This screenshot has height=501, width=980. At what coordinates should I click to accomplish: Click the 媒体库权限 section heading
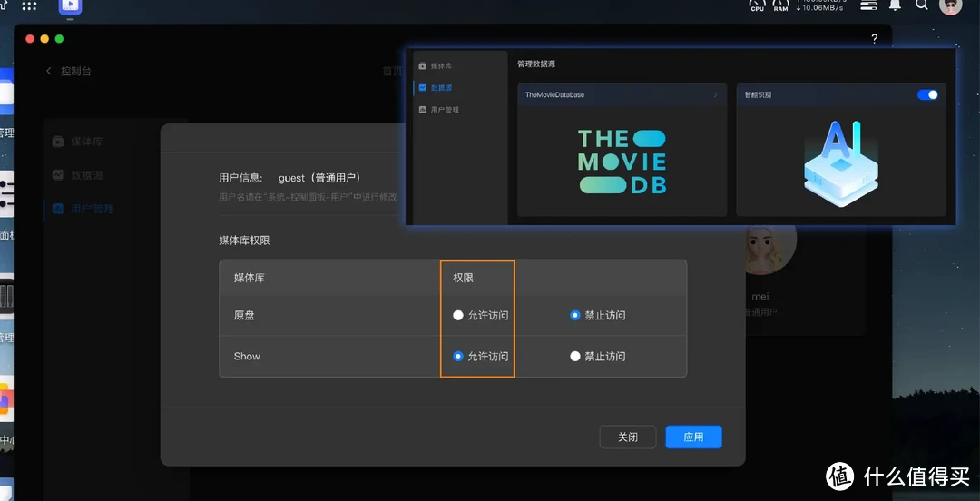pyautogui.click(x=244, y=241)
